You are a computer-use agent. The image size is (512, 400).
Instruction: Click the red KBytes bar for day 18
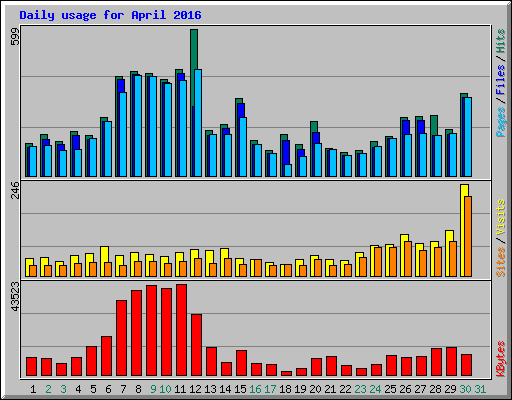coord(286,374)
